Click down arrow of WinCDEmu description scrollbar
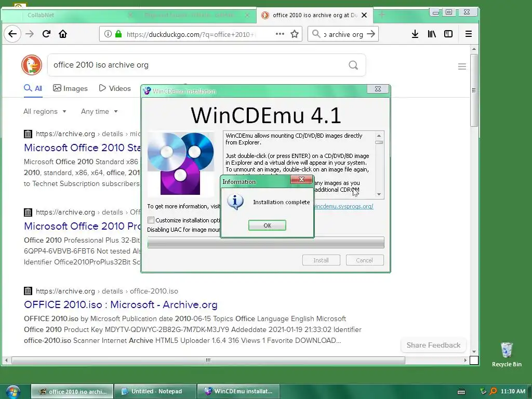This screenshot has height=399, width=532. pyautogui.click(x=379, y=194)
